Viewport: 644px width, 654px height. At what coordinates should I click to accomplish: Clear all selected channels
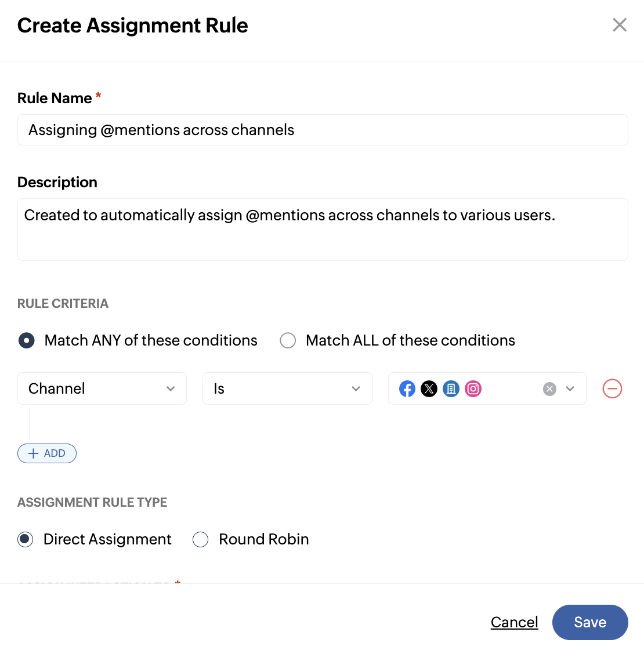click(549, 389)
